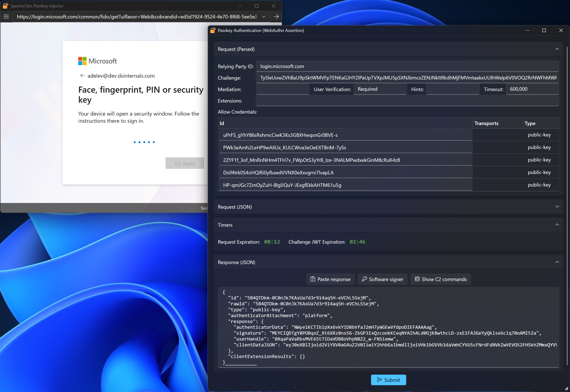Click public-key type in the uPrFS row
570x392 pixels.
click(x=539, y=135)
